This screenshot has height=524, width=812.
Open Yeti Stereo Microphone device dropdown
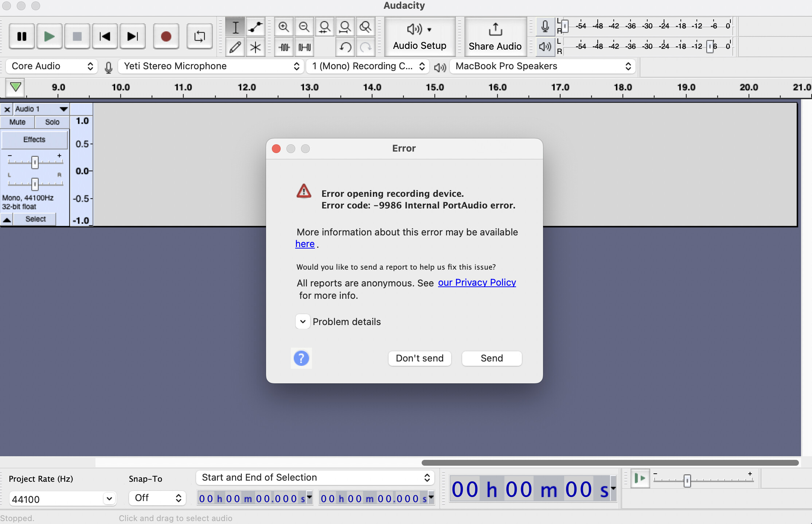211,66
